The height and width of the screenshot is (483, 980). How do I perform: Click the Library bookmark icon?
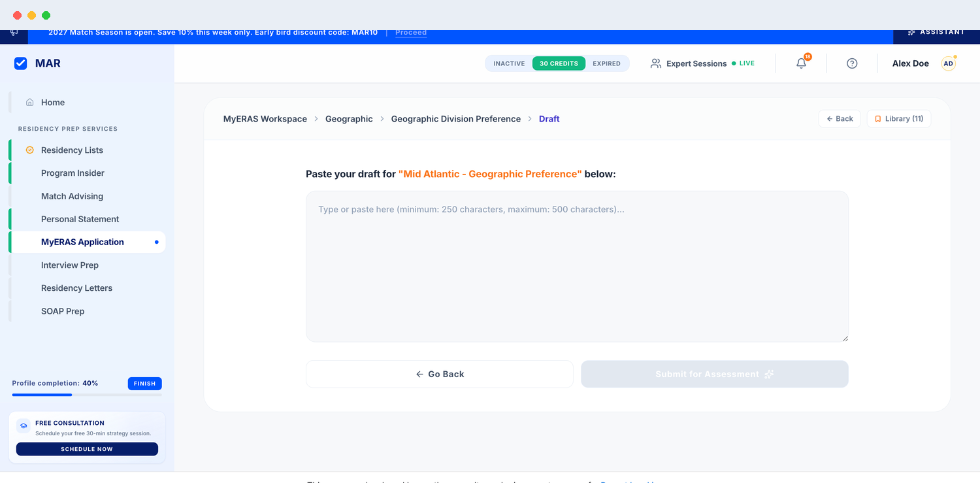(878, 119)
